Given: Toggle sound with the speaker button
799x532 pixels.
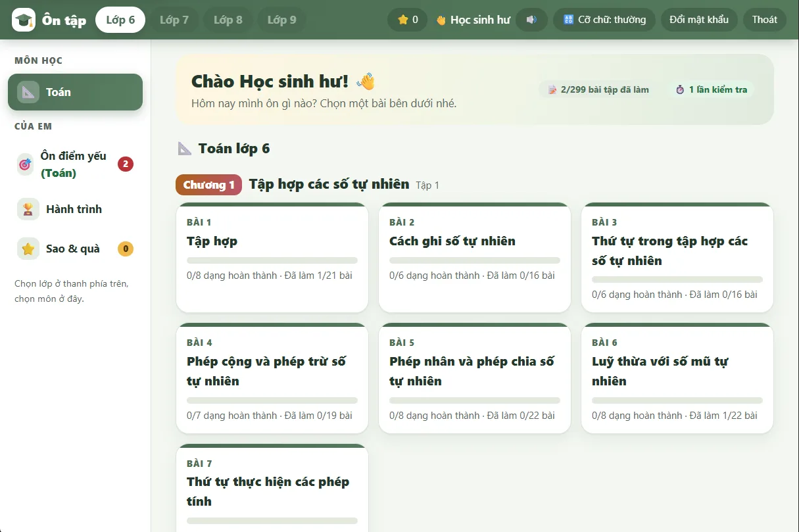Looking at the screenshot, I should 531,20.
